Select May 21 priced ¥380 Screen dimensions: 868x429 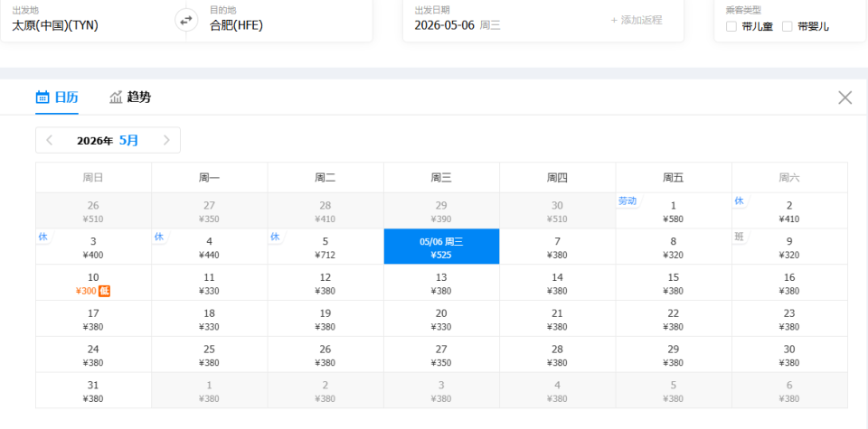click(558, 319)
